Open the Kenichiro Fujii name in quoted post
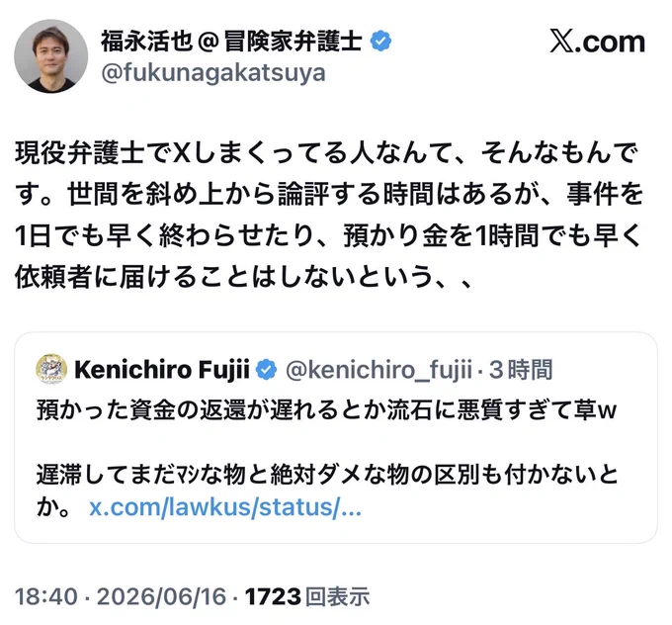The width and height of the screenshot is (672, 625). click(x=162, y=370)
